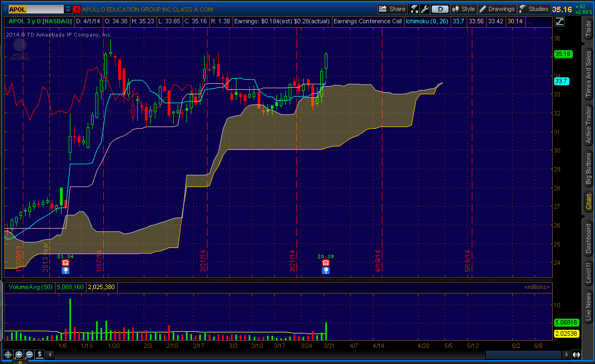Expand the bottom double-chevron panel
The width and height of the screenshot is (595, 364).
20,362
